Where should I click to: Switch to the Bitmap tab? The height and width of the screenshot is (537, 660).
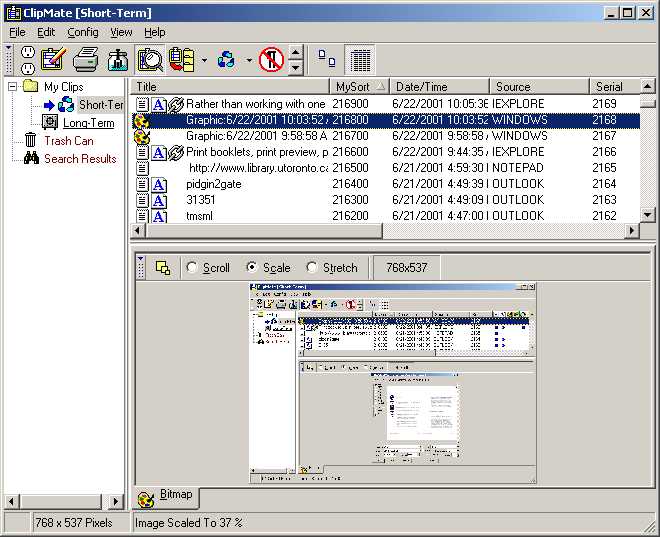point(167,497)
